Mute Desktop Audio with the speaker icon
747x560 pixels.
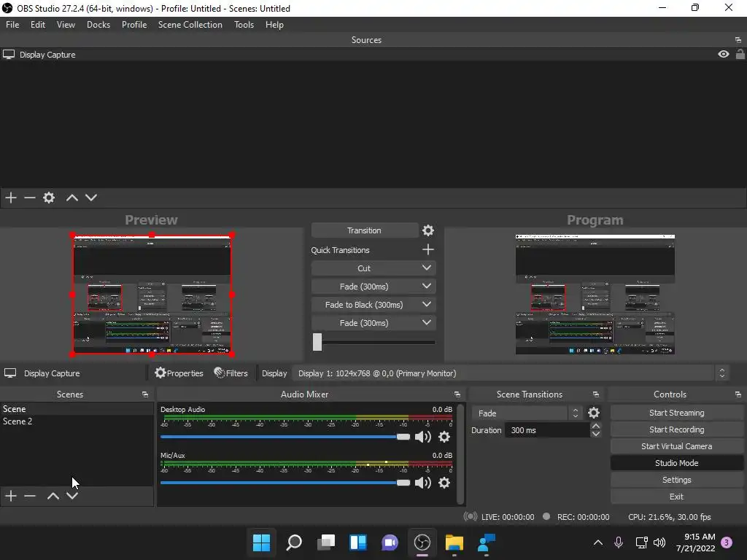coord(422,437)
